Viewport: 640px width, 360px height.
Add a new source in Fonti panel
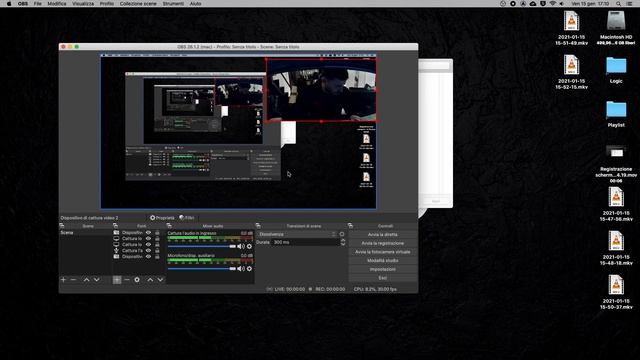(117, 280)
